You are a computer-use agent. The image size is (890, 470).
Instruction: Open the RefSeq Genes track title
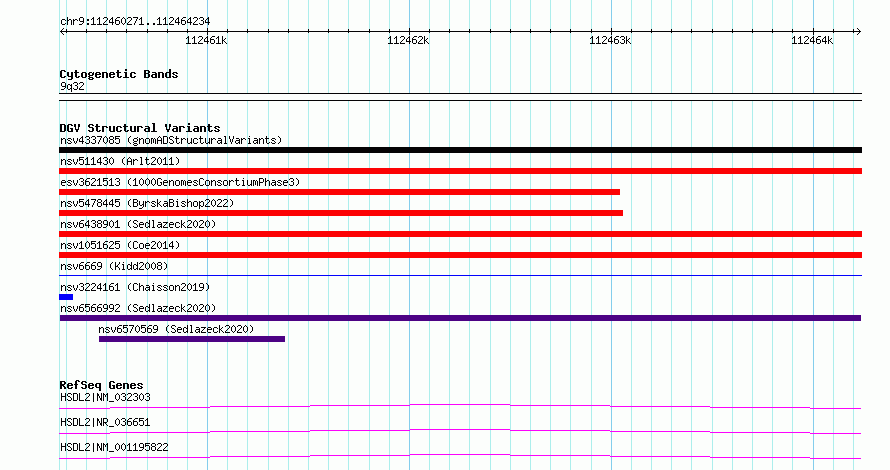pyautogui.click(x=101, y=385)
